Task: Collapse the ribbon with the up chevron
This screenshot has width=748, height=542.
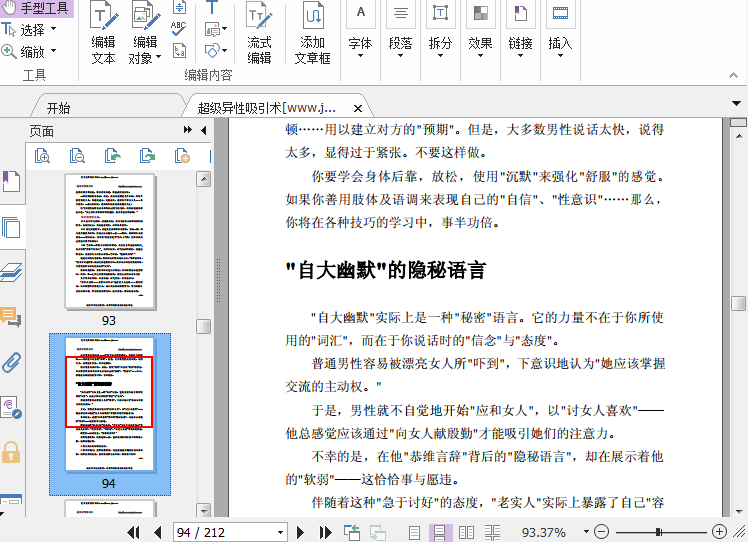Action: (x=734, y=75)
